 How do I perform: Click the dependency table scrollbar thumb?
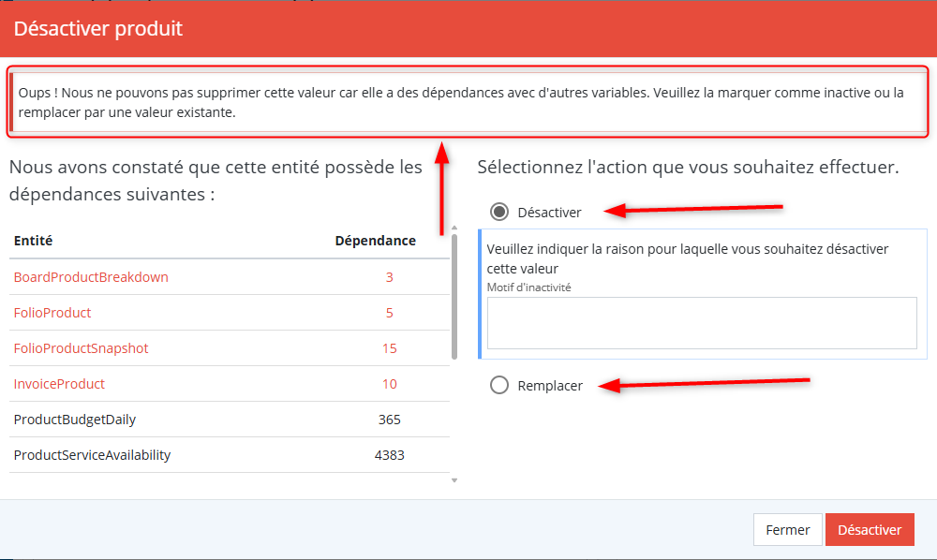(454, 295)
